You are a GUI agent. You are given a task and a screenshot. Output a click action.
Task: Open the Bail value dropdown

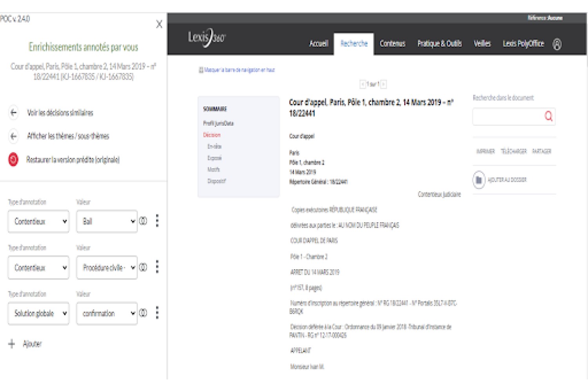(107, 221)
